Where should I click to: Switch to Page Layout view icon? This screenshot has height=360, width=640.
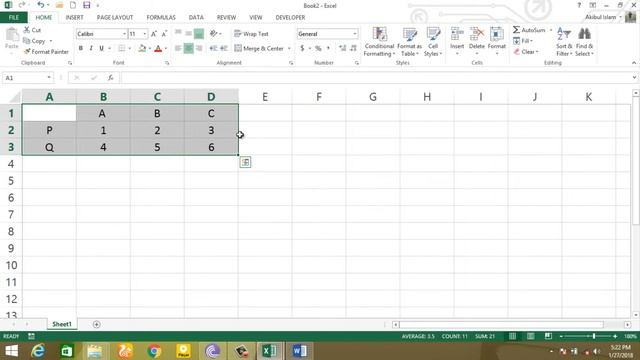point(530,336)
